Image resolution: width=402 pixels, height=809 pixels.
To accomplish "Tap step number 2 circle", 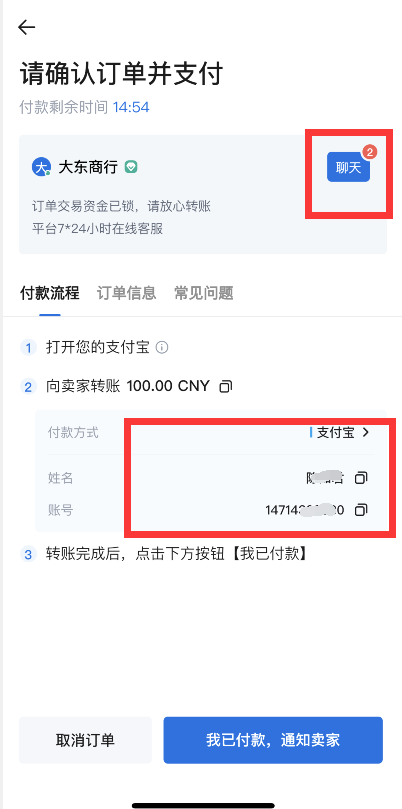I will pyautogui.click(x=28, y=386).
